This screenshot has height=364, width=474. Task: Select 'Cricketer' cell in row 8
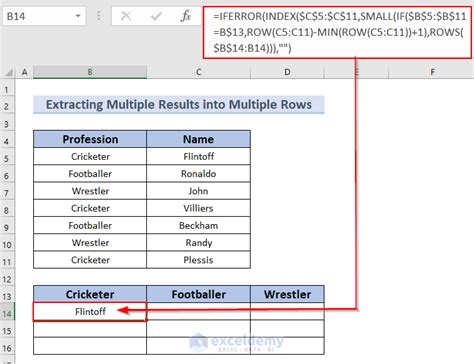pyautogui.click(x=90, y=208)
